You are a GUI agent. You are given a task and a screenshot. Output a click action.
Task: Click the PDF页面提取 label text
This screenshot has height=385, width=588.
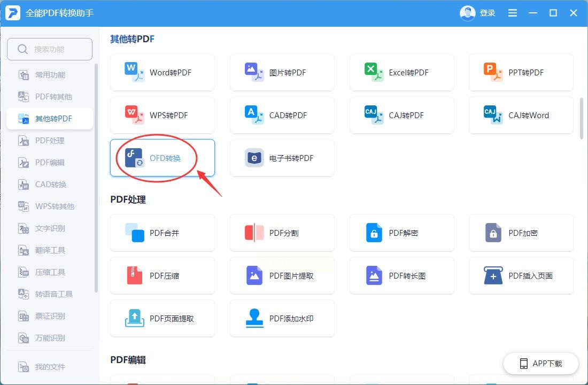click(x=172, y=319)
